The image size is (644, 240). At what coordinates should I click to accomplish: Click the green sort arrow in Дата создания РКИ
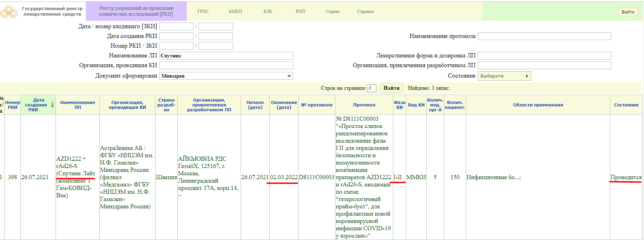coord(52,105)
